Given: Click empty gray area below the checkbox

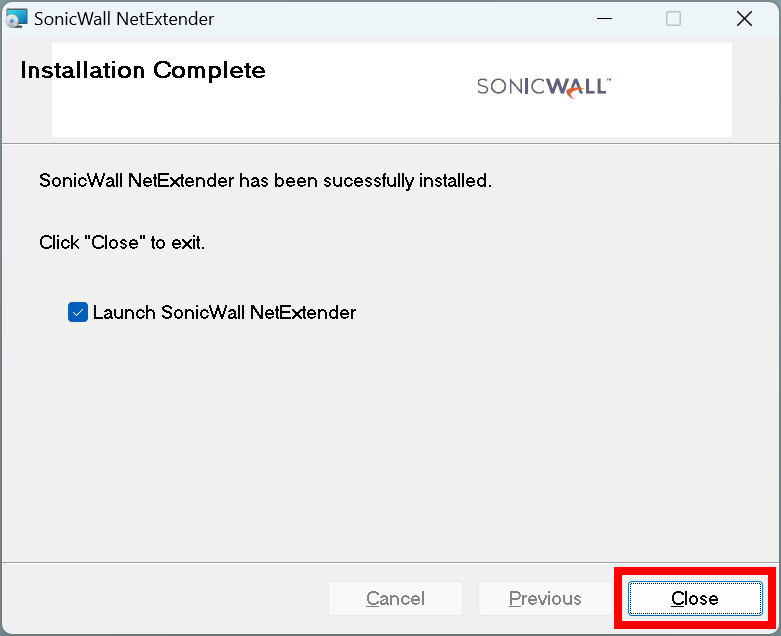Looking at the screenshot, I should (389, 438).
